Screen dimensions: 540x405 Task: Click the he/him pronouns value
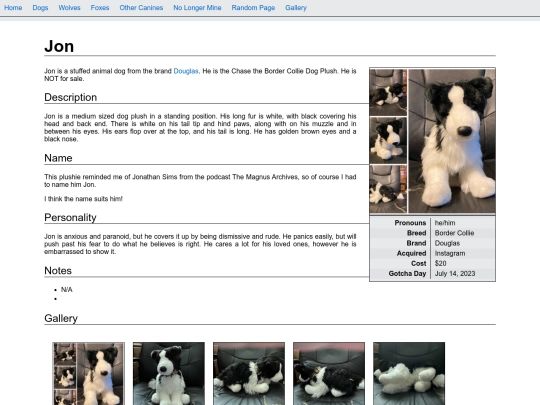tap(445, 223)
